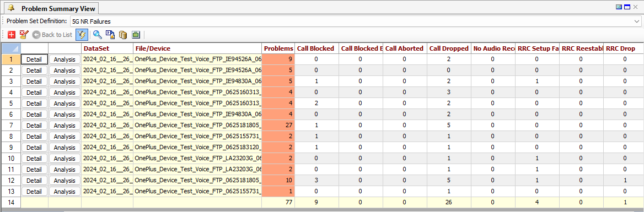This screenshot has height=212, width=644.
Task: Open Analysis for row 1
Action: coord(65,59)
